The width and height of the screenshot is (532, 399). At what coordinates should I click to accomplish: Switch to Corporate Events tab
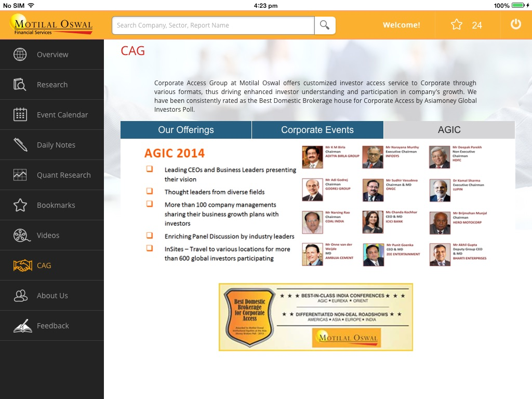(317, 130)
